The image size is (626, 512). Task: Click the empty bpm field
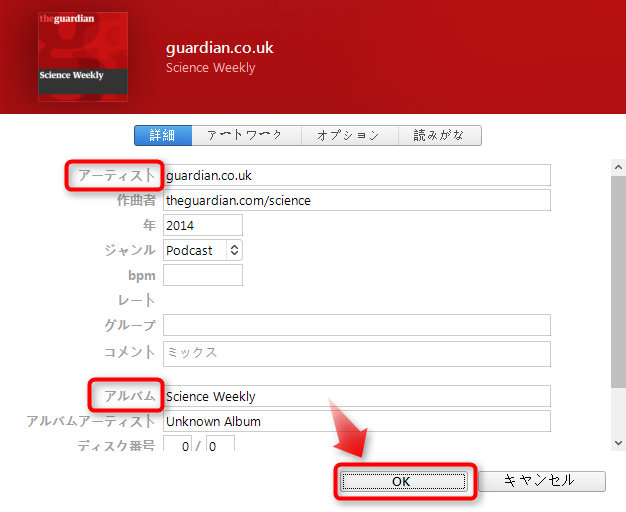click(x=202, y=275)
